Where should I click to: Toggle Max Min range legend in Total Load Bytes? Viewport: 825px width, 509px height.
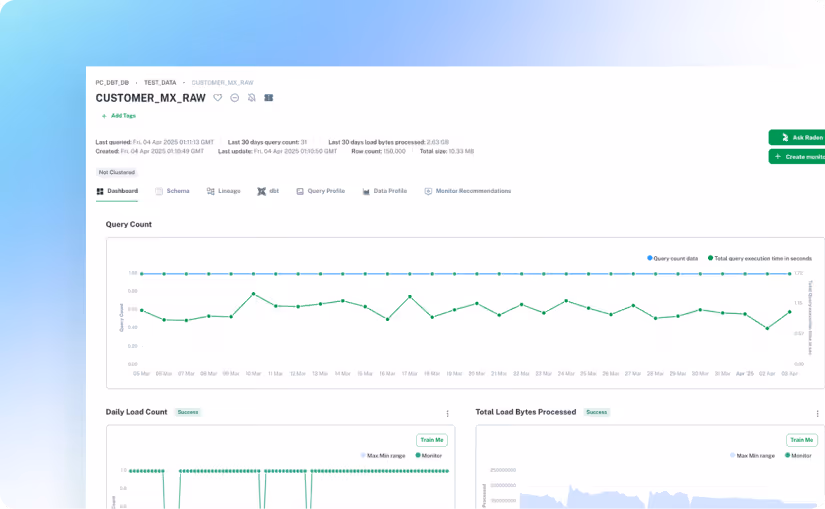tap(752, 456)
